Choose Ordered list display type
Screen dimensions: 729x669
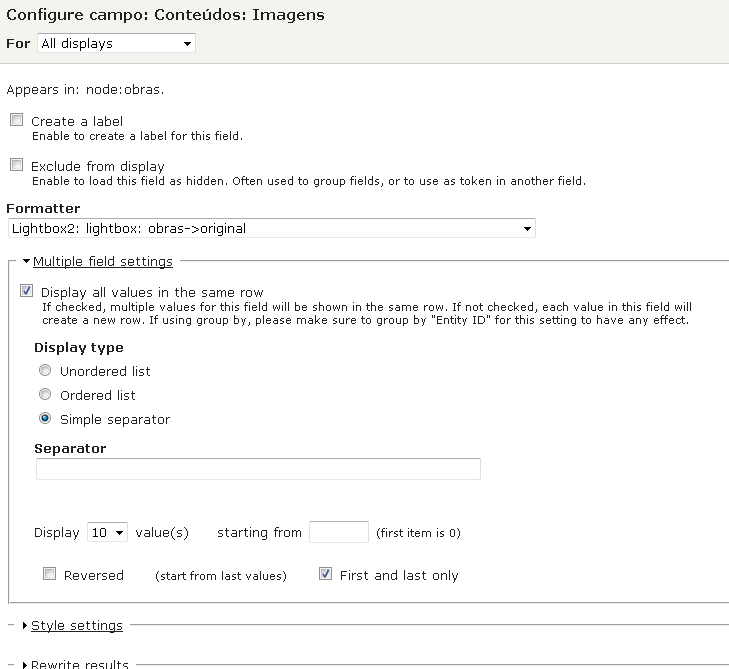coord(45,395)
